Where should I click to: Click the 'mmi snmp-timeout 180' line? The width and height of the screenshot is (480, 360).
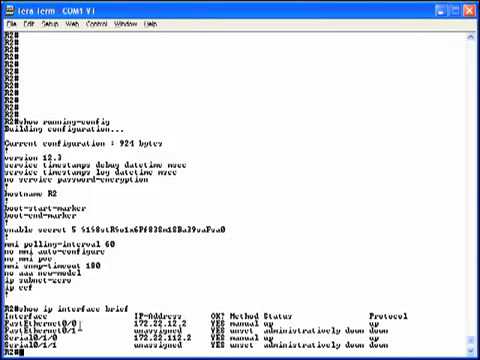pos(52,266)
